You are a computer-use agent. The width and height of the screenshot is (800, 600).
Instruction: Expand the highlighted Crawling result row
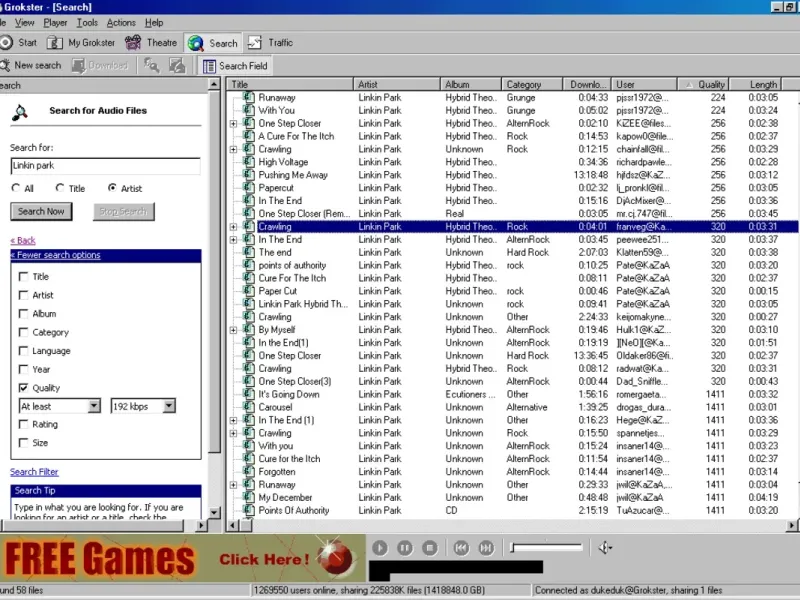233,227
